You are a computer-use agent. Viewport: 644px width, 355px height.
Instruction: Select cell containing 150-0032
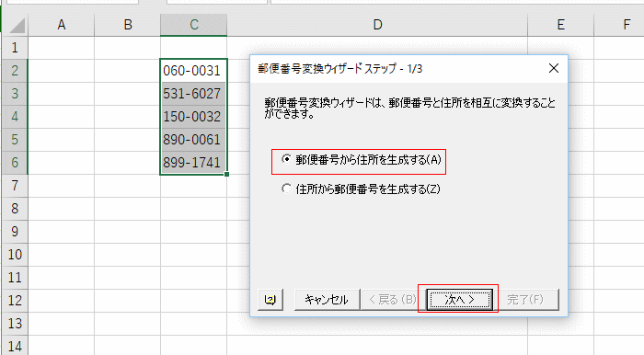pyautogui.click(x=193, y=117)
